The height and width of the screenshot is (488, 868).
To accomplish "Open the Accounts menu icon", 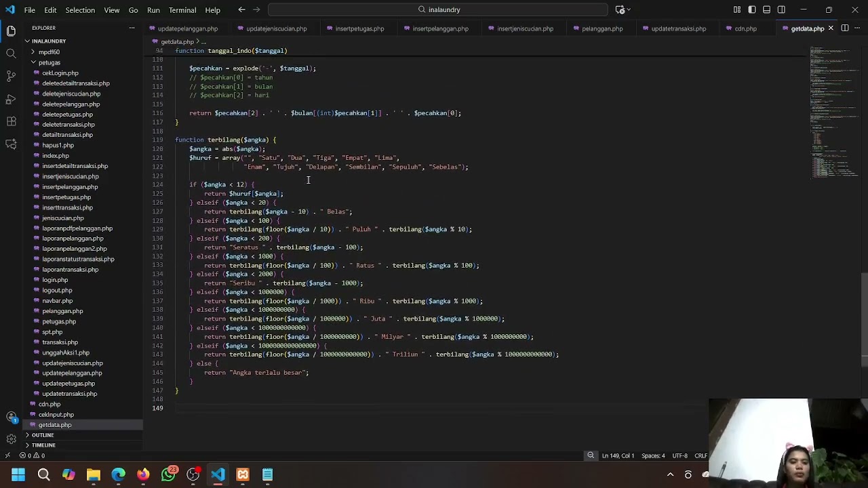I will [11, 417].
